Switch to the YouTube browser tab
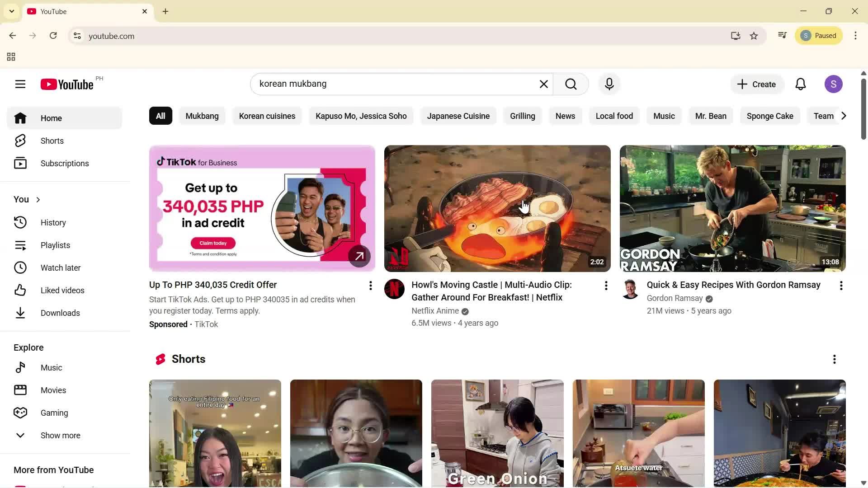Screen dimensions: 868x488 click(x=68, y=11)
